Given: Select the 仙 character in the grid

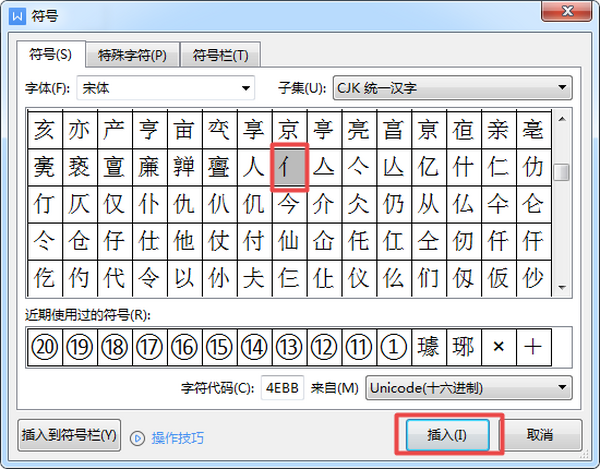Looking at the screenshot, I should tap(289, 241).
